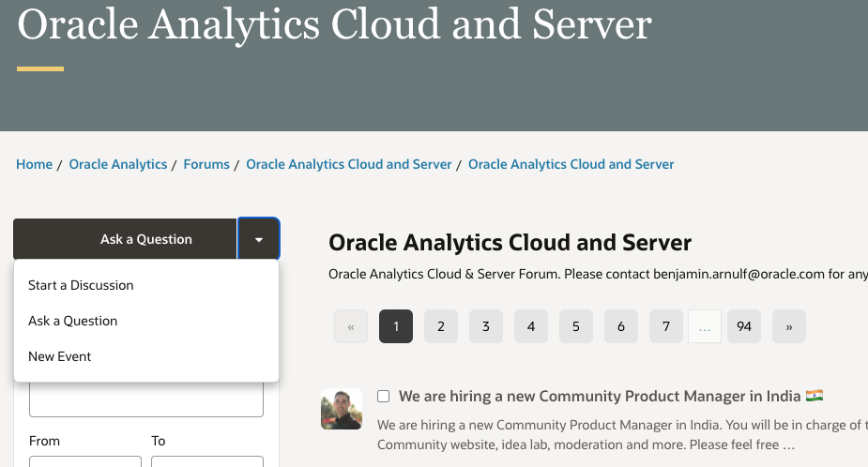Open the hiring Community Product Manager post

[x=600, y=396]
